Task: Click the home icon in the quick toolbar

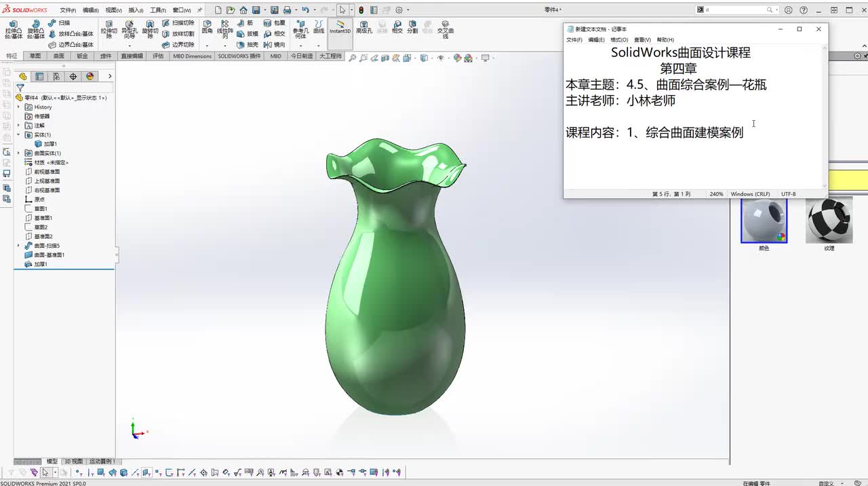Action: point(243,10)
